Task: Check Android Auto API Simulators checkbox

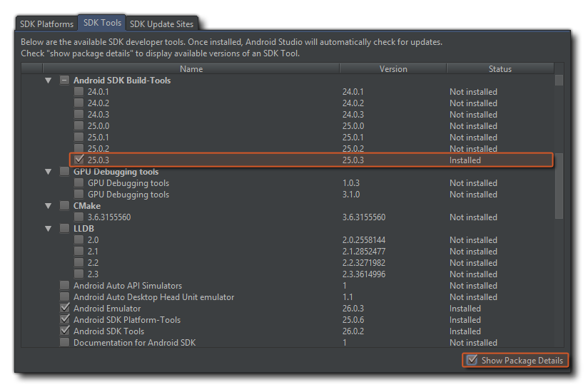Action: click(x=65, y=286)
